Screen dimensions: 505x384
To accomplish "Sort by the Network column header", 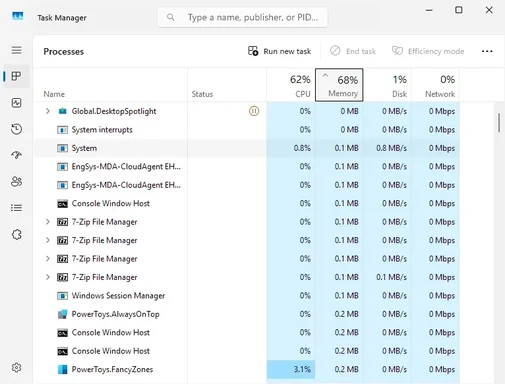I will (x=435, y=85).
